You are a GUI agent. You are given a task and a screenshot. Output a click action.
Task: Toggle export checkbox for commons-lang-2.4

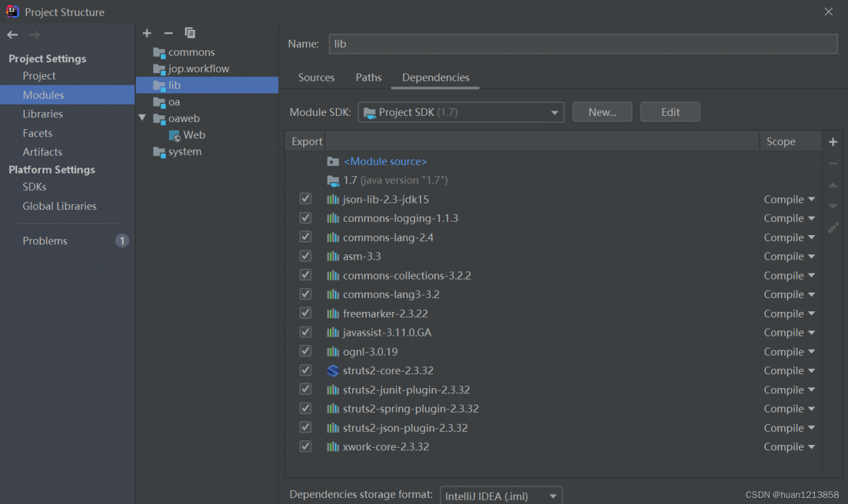(x=305, y=237)
